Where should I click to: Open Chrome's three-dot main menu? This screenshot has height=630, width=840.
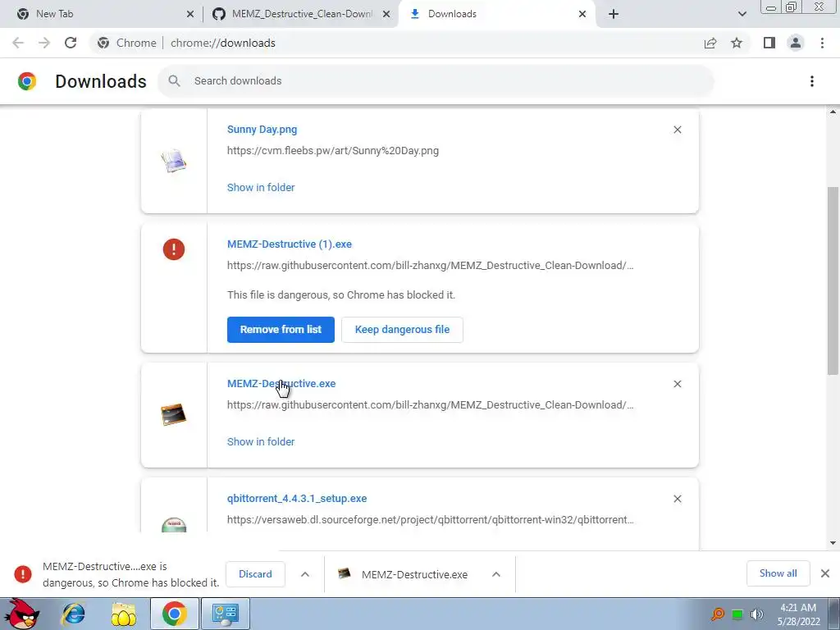(x=822, y=43)
